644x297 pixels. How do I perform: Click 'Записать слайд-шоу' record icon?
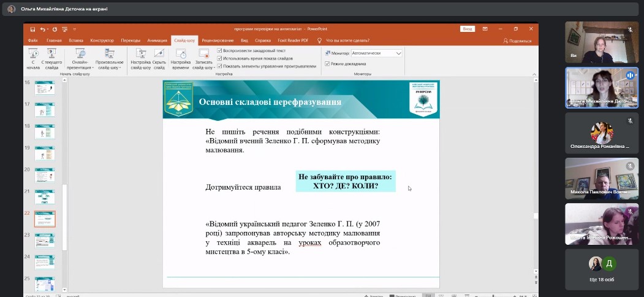pyautogui.click(x=203, y=53)
